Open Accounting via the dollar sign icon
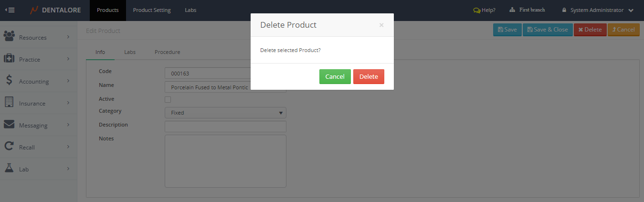 pyautogui.click(x=9, y=81)
